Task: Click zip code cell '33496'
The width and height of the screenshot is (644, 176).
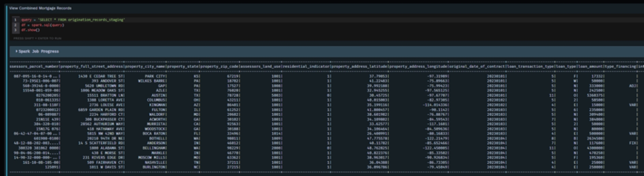Action: (x=233, y=134)
